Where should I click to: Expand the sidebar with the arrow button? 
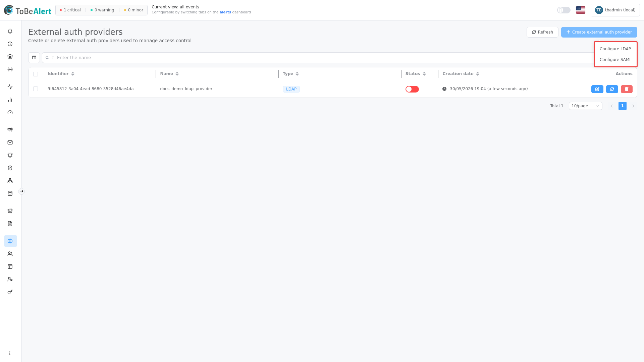[21, 191]
